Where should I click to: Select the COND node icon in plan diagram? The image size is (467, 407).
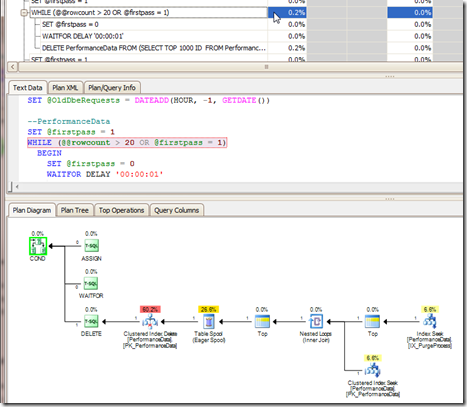click(x=38, y=246)
